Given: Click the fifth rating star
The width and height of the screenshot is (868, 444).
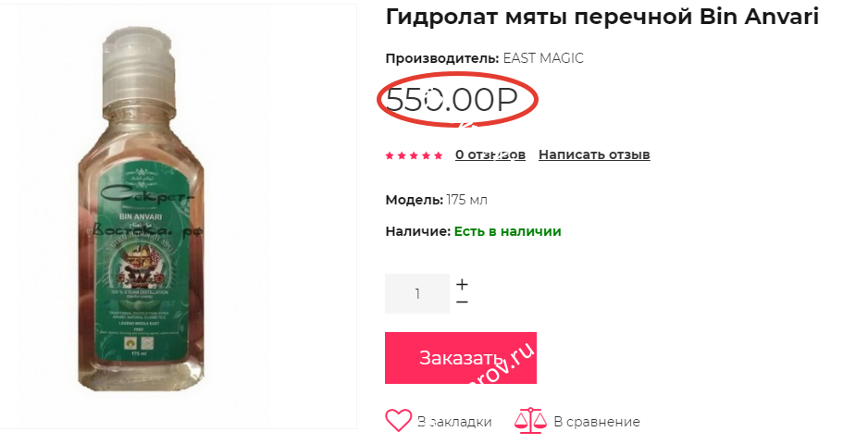Looking at the screenshot, I should coord(439,155).
